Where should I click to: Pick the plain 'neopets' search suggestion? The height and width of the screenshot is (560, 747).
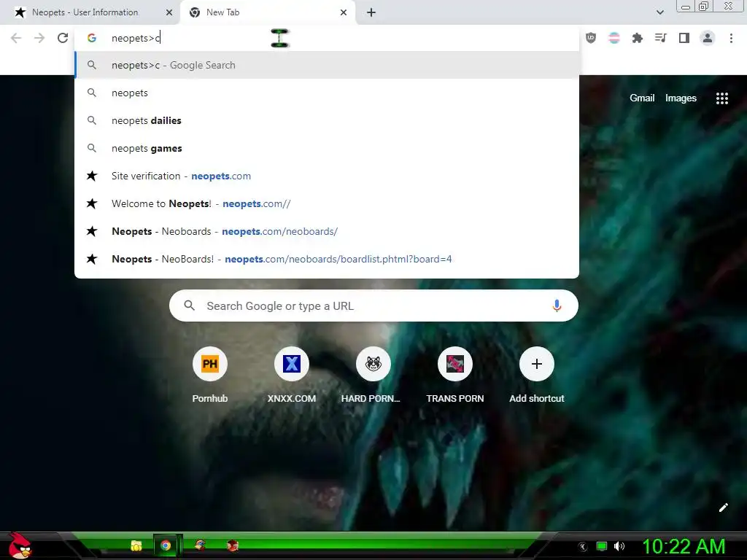point(327,93)
